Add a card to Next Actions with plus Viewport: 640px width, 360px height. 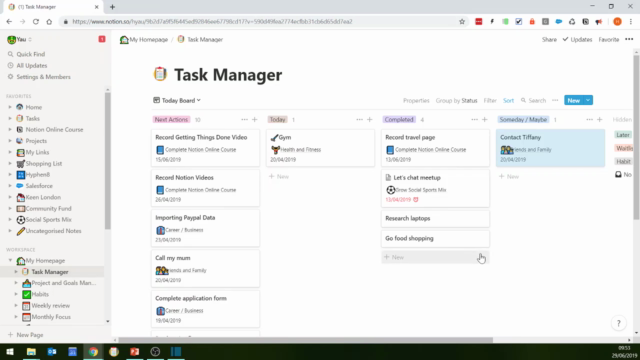pyautogui.click(x=255, y=120)
